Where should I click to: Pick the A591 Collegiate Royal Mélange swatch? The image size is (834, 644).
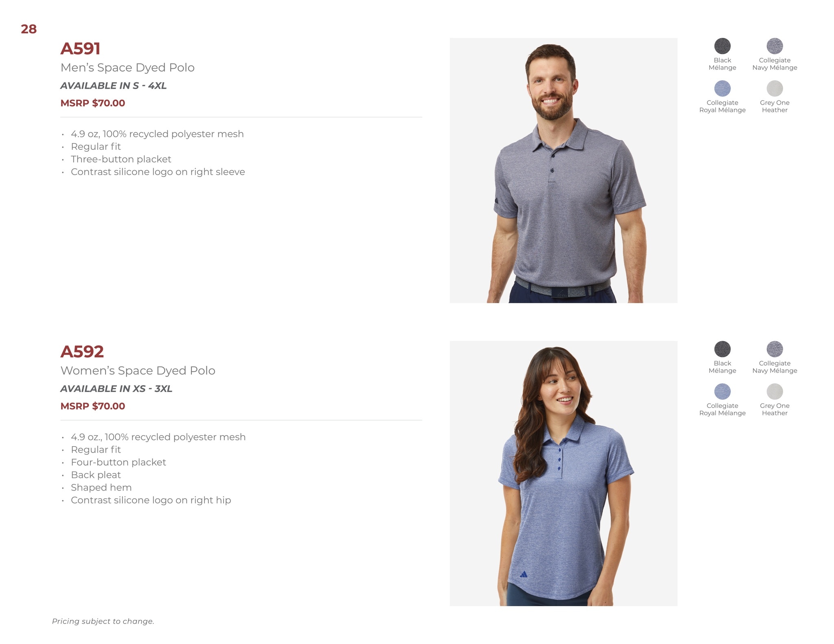tap(722, 88)
